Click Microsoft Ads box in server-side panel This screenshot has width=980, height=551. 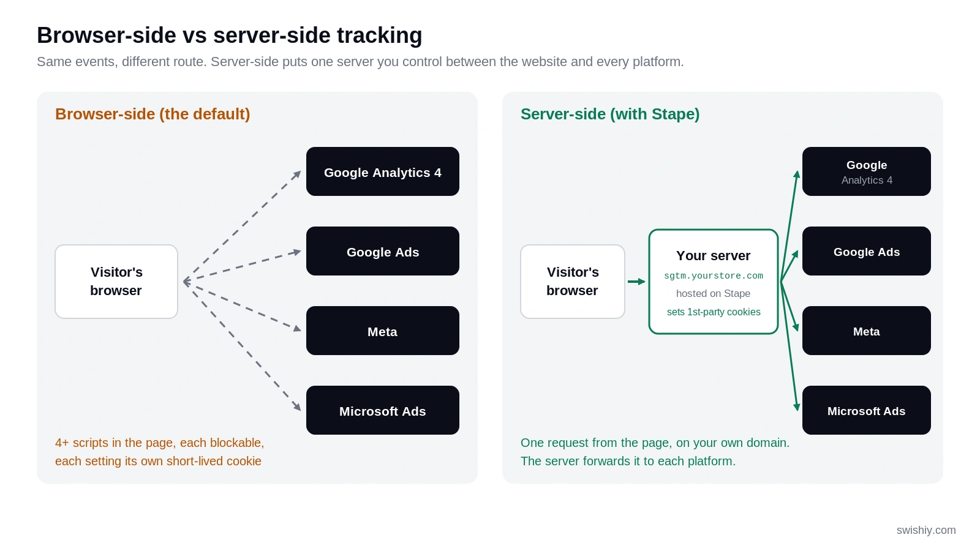click(867, 410)
